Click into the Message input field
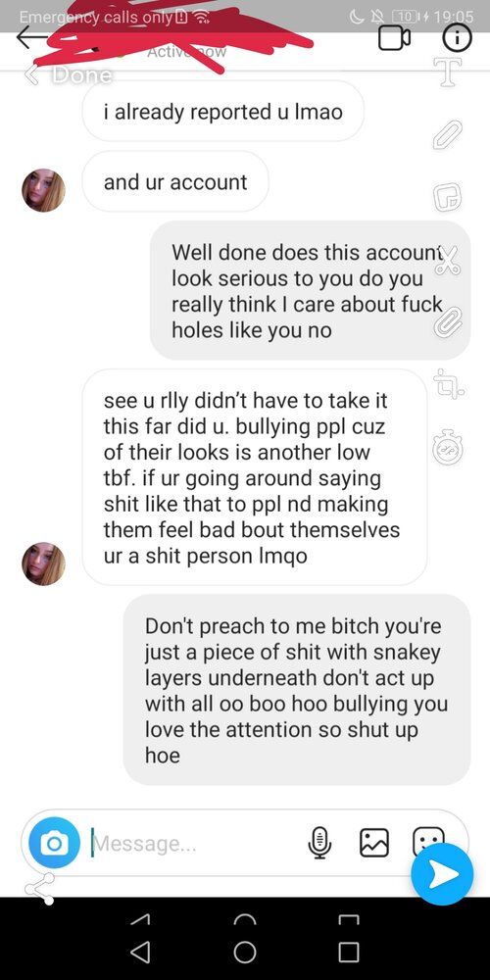The width and height of the screenshot is (490, 980). point(194,844)
